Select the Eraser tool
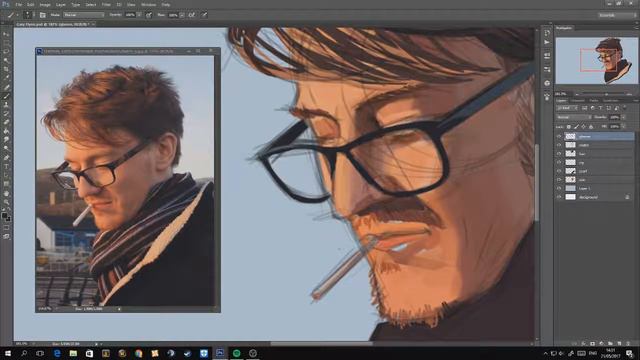This screenshot has height=360, width=640. (6, 122)
